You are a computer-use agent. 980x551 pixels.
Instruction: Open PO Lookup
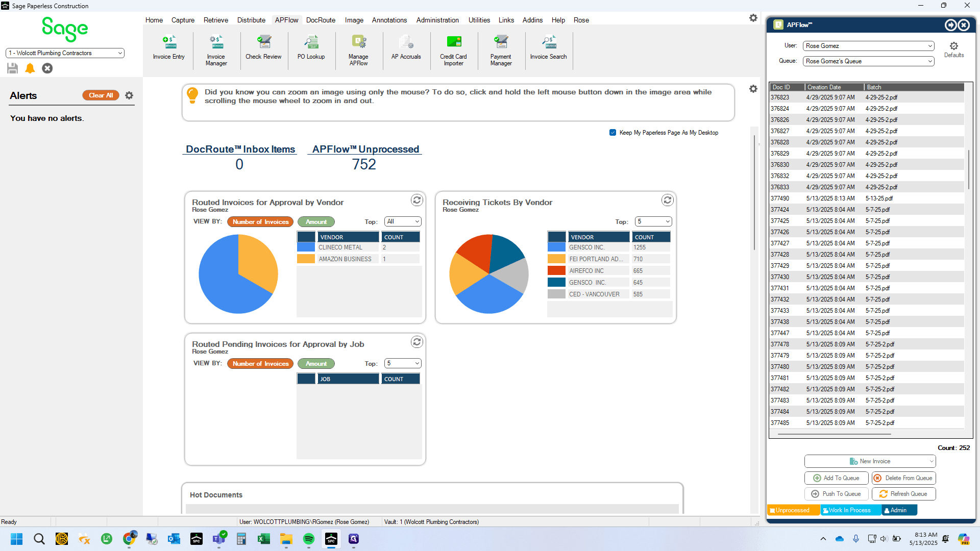tap(311, 47)
